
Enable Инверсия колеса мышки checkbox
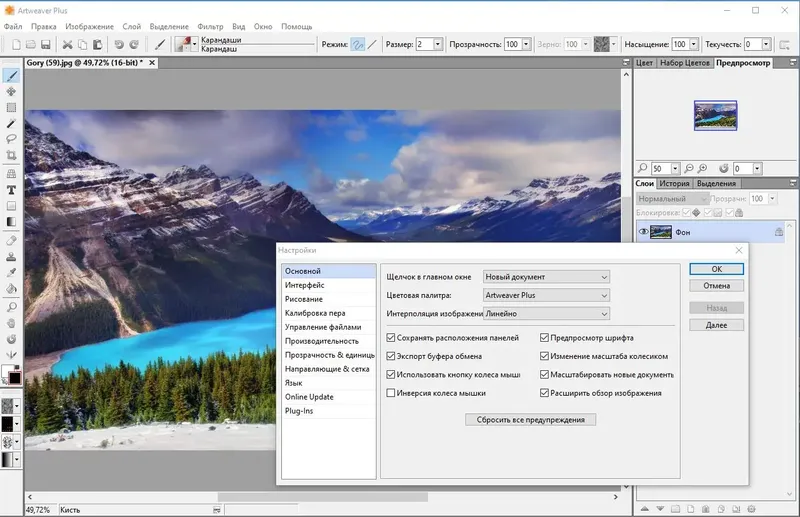click(391, 393)
